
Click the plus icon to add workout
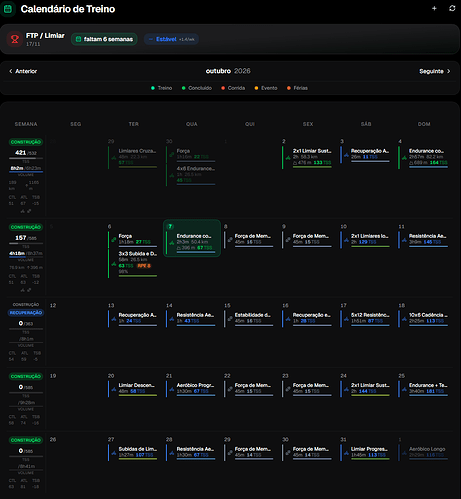(434, 8)
